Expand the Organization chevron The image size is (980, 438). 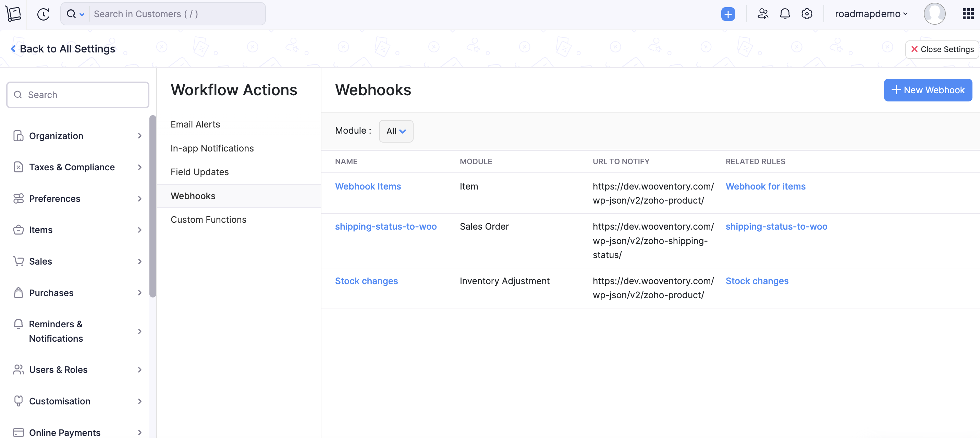139,136
